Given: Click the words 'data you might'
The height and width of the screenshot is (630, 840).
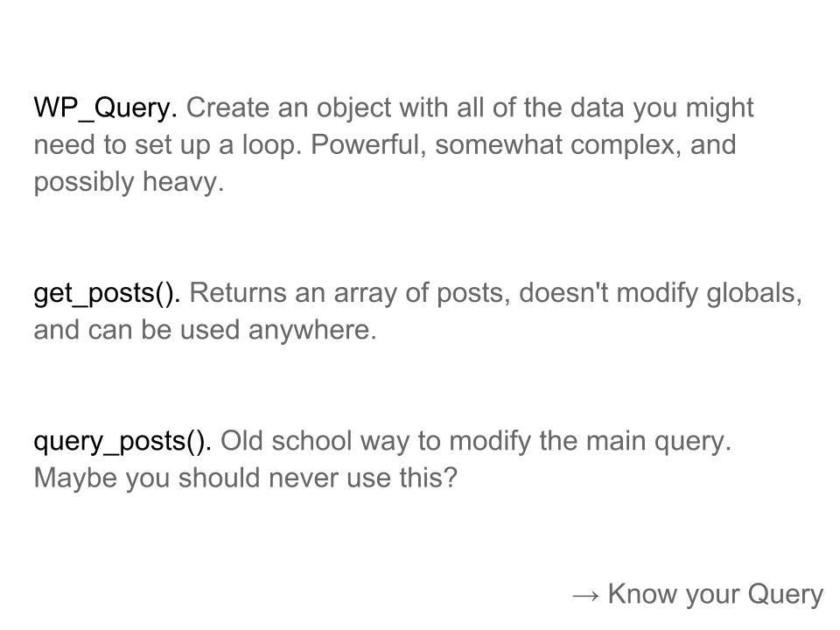Looking at the screenshot, I should (x=662, y=108).
